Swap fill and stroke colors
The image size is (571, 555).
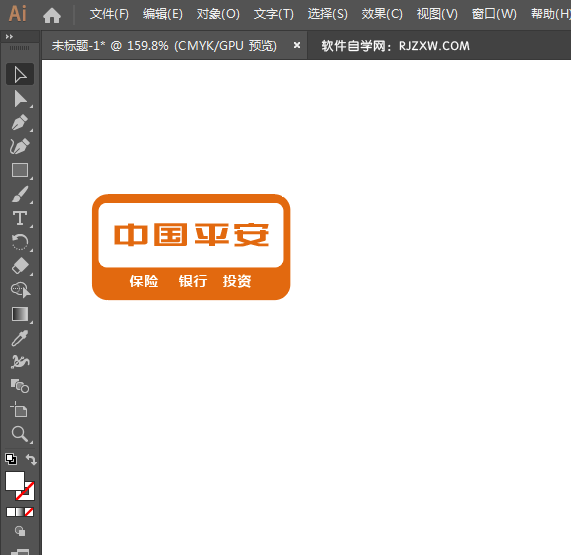pos(31,459)
